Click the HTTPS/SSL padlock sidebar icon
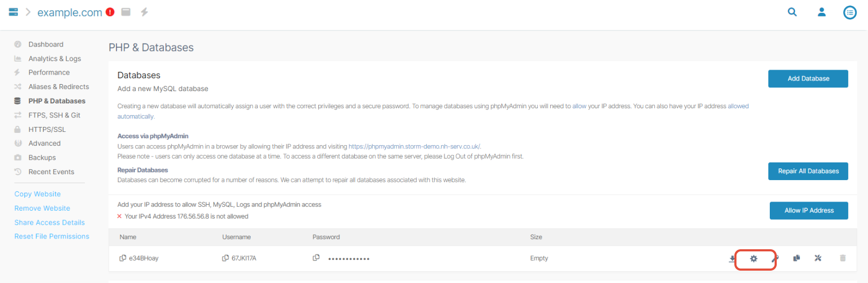The height and width of the screenshot is (283, 868). 17,129
